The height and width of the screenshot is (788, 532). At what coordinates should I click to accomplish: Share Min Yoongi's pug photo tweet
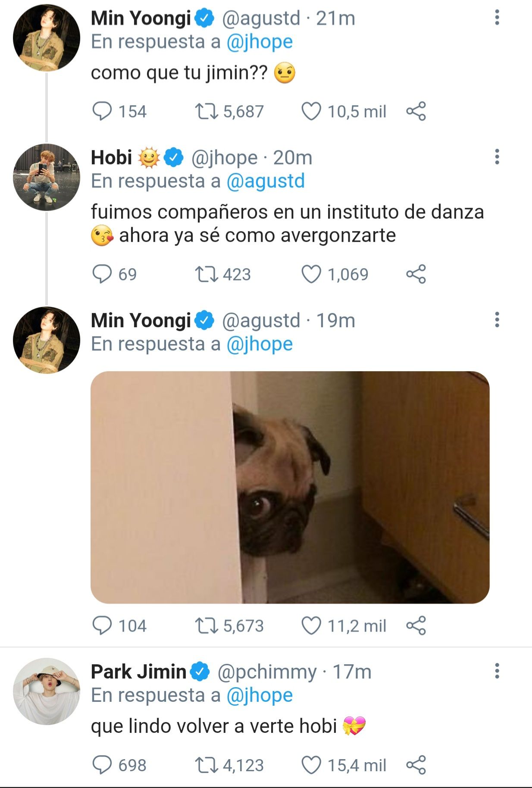[416, 625]
